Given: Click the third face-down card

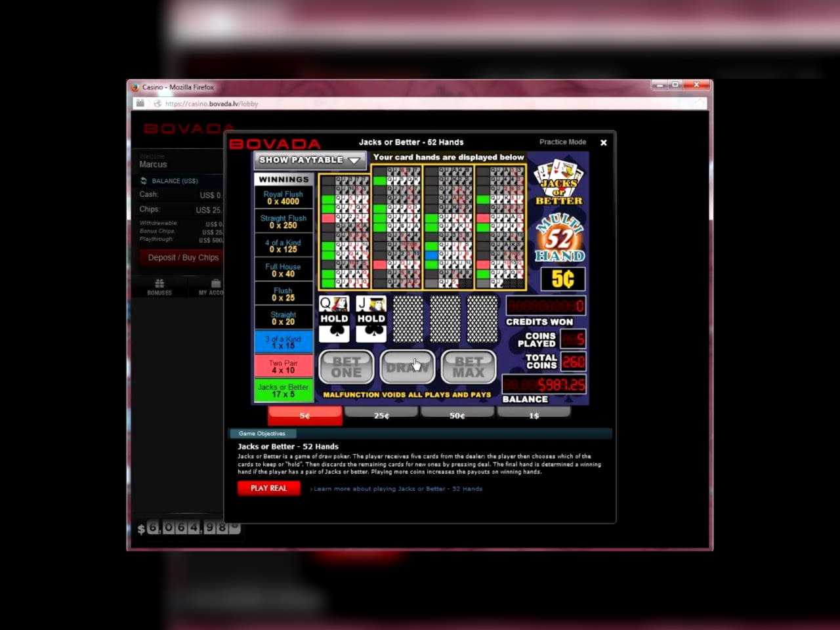Looking at the screenshot, I should pyautogui.click(x=408, y=319).
